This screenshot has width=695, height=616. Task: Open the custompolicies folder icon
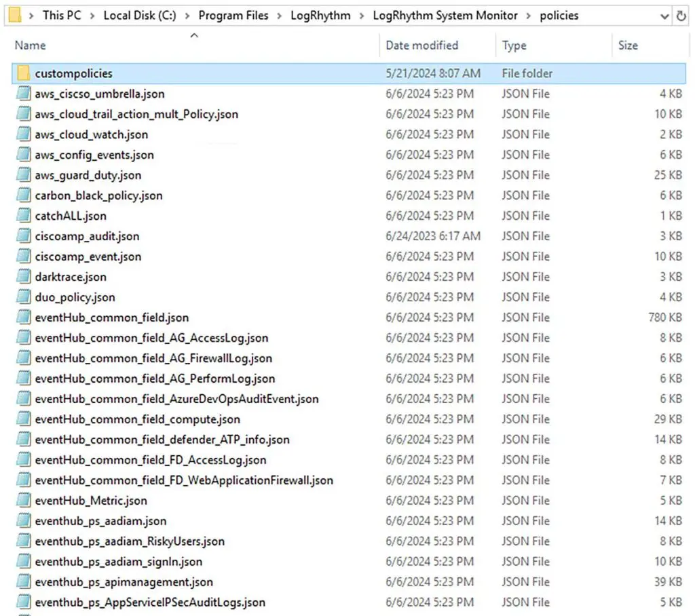tap(23, 73)
